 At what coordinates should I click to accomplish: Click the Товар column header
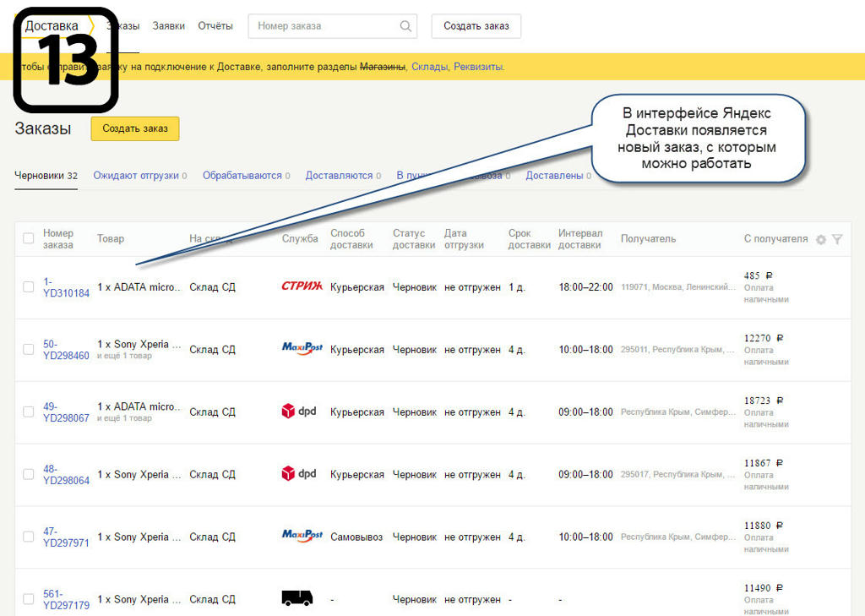click(111, 238)
